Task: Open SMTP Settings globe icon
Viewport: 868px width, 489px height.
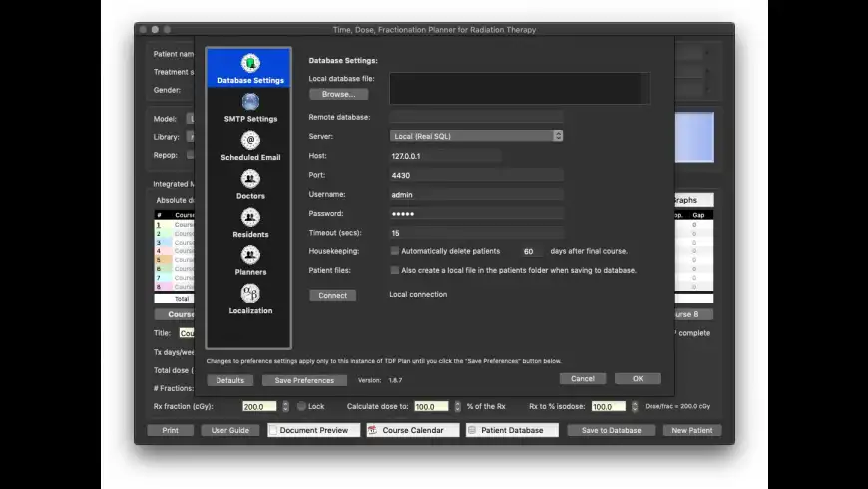Action: click(x=250, y=102)
